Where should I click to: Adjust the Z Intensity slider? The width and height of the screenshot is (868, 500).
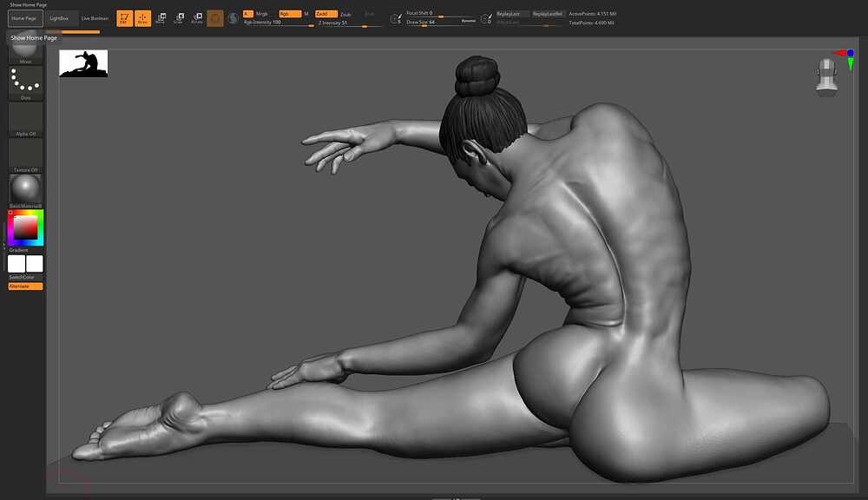tap(349, 23)
